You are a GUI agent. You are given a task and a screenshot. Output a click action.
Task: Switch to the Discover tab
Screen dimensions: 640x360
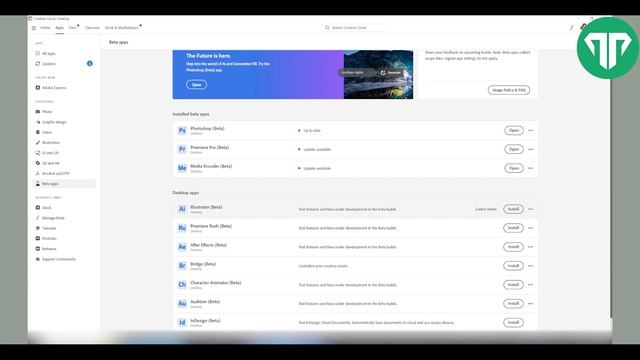[93, 28]
